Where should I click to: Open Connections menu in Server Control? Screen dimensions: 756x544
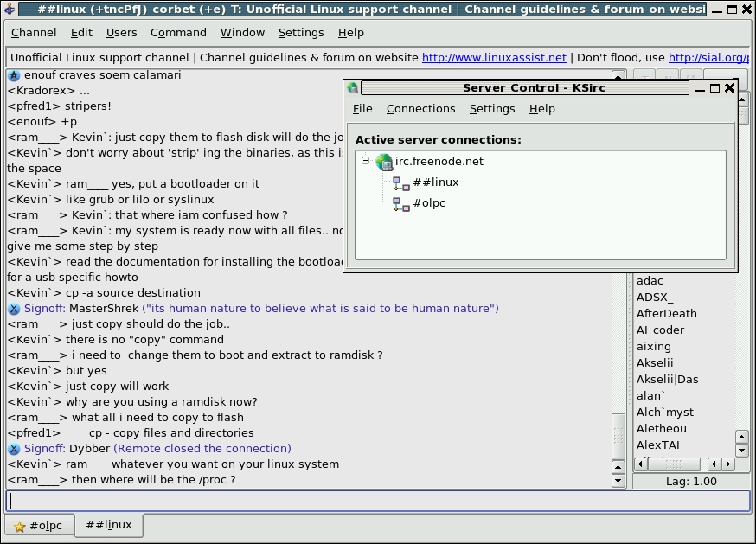[x=421, y=109]
